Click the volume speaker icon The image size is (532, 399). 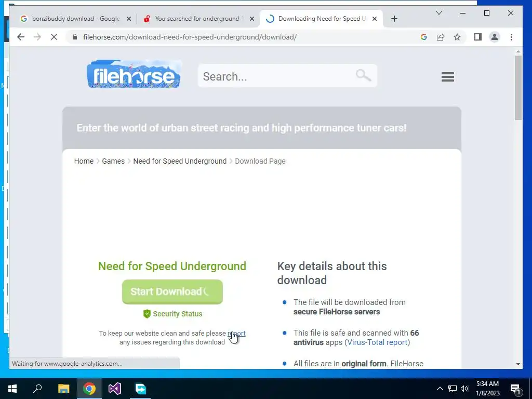click(x=464, y=389)
